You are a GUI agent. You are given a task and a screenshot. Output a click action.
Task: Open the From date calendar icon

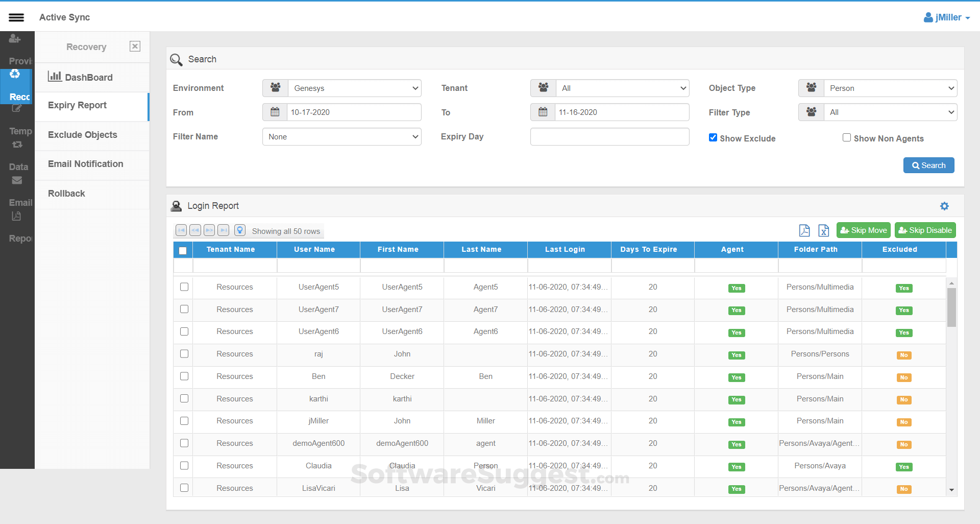[x=275, y=112]
